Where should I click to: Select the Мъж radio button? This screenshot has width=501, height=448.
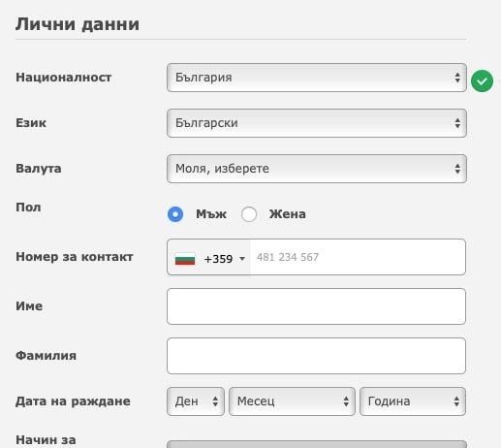click(175, 214)
